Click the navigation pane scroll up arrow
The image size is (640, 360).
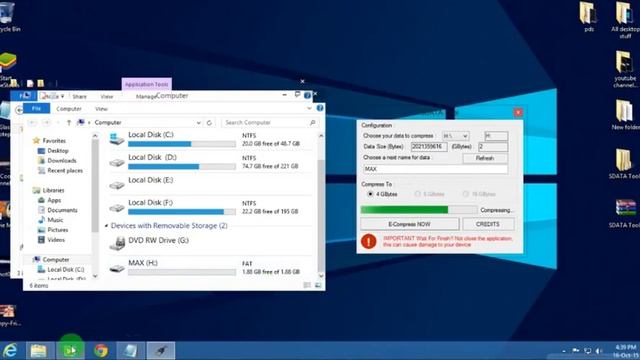point(95,136)
